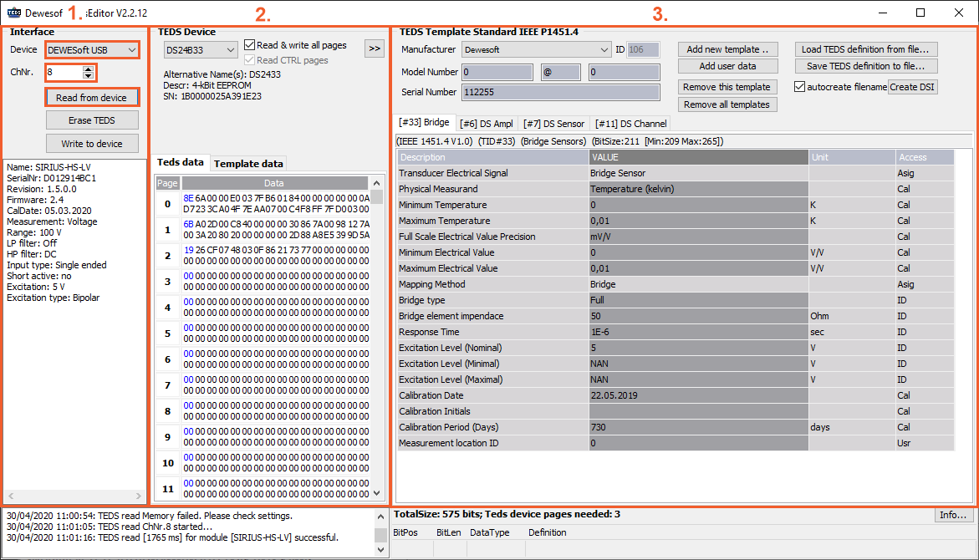Click the Model Number last field
Image resolution: width=979 pixels, height=560 pixels.
624,72
